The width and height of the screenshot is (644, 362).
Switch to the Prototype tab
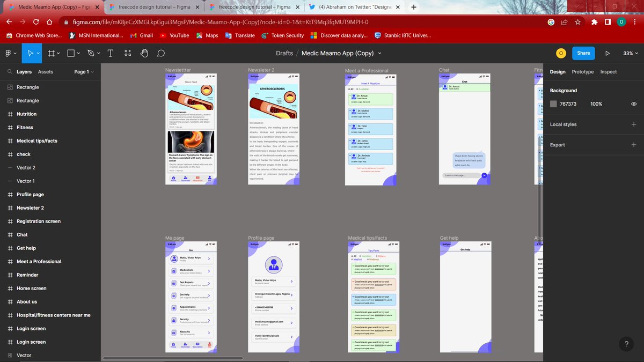(x=583, y=72)
